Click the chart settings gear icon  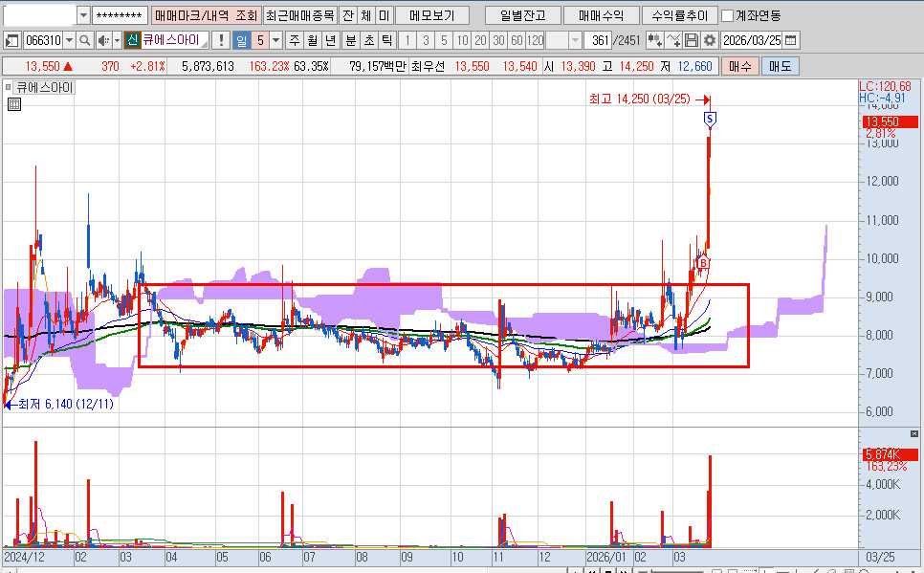[709, 40]
